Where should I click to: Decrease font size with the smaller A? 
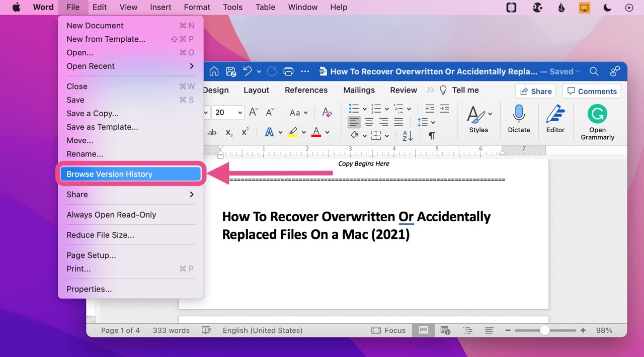pos(270,112)
